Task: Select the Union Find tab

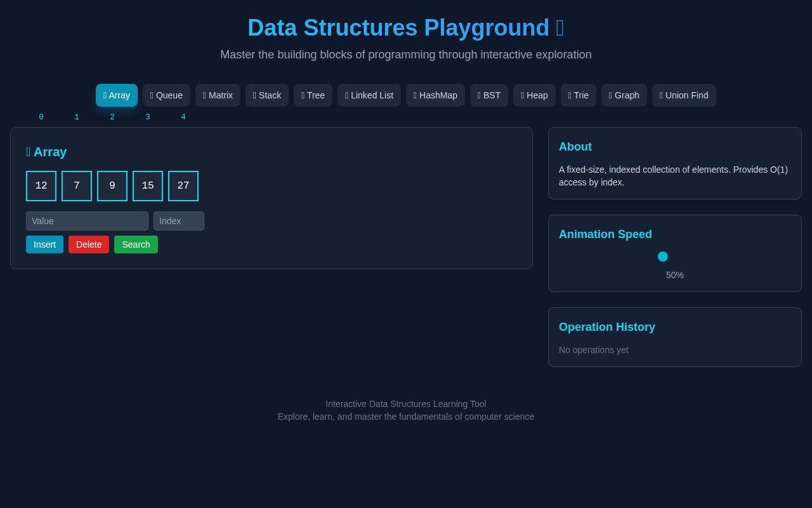Action: click(x=684, y=95)
